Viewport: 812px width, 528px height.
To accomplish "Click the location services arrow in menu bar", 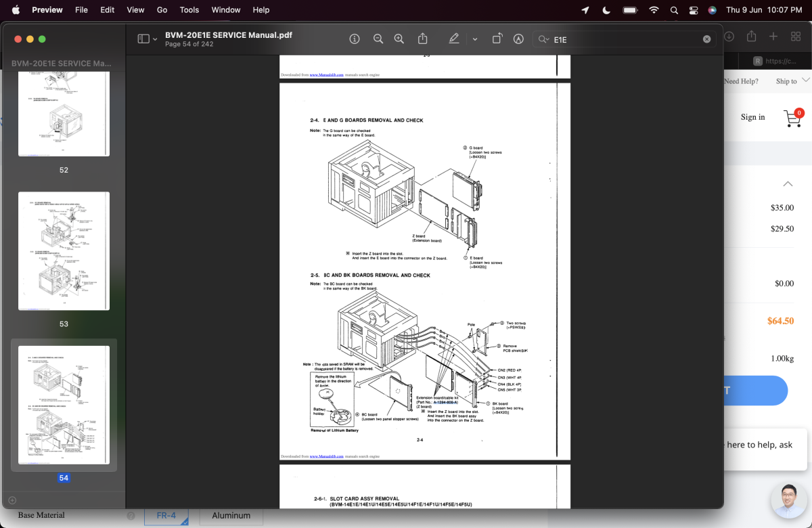I will [x=585, y=9].
